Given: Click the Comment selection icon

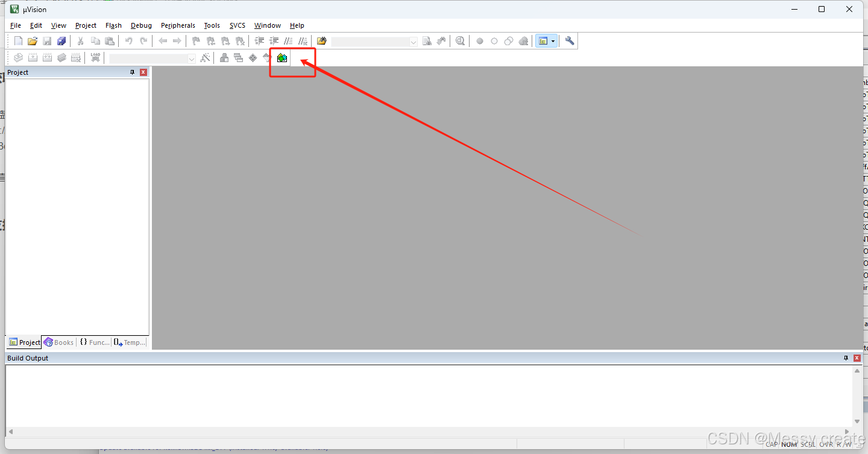Looking at the screenshot, I should (x=289, y=41).
